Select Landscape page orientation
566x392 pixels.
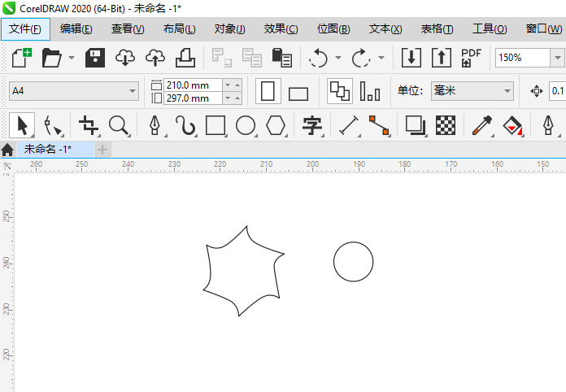[298, 94]
